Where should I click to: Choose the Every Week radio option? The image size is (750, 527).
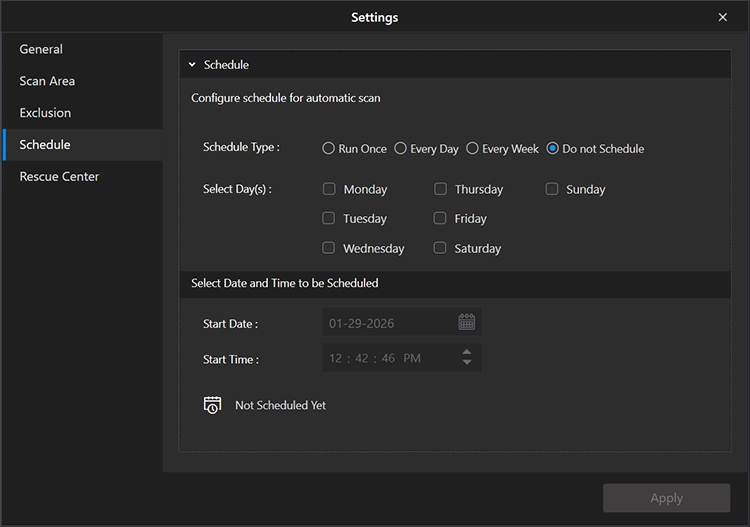point(472,148)
